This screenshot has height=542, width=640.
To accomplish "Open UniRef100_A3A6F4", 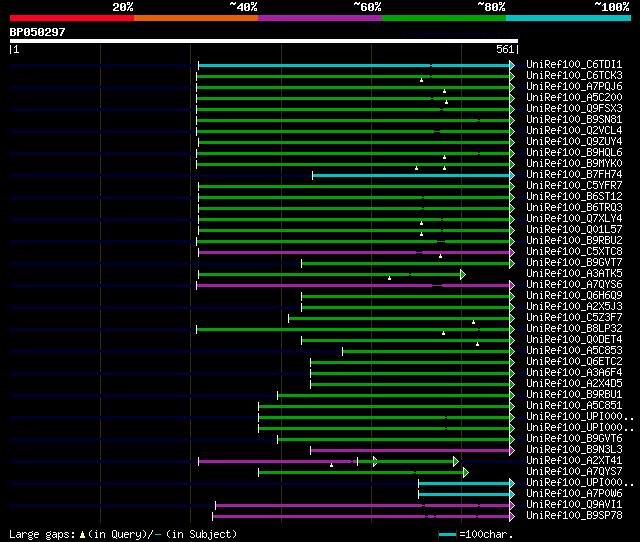I will pos(574,373).
